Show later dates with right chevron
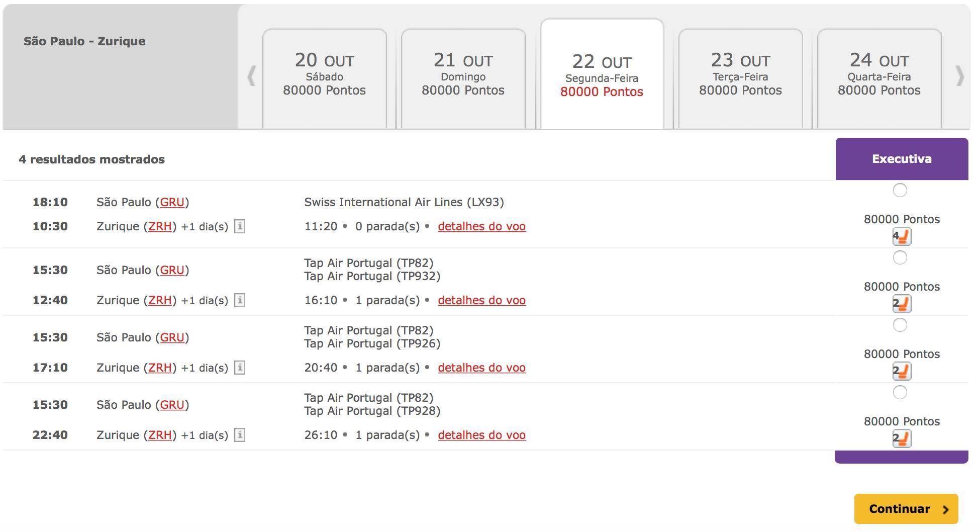This screenshot has height=532, width=980. [960, 76]
